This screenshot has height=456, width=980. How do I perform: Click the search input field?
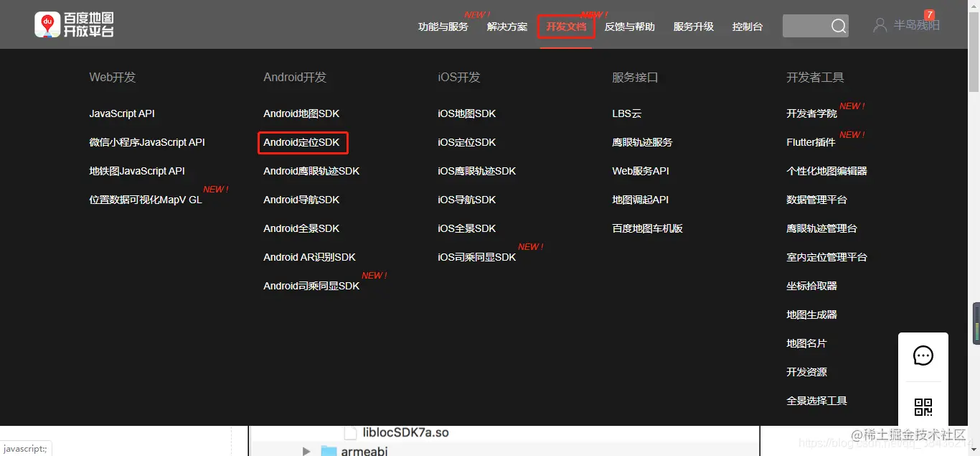pos(806,26)
